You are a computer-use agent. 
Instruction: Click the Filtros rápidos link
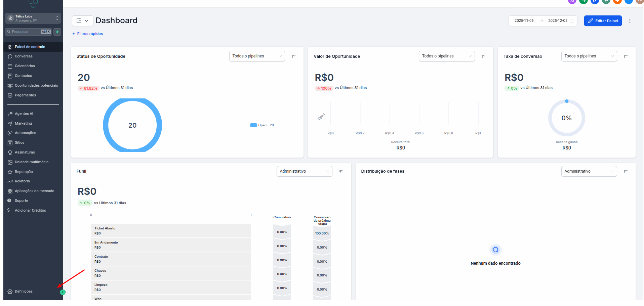point(88,34)
